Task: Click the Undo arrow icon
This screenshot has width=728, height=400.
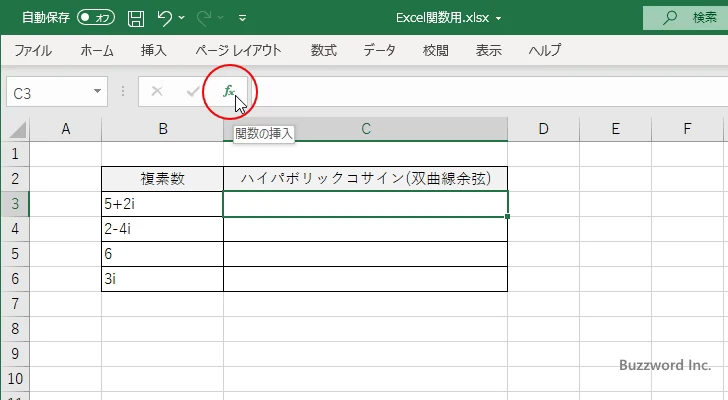Action: 165,18
